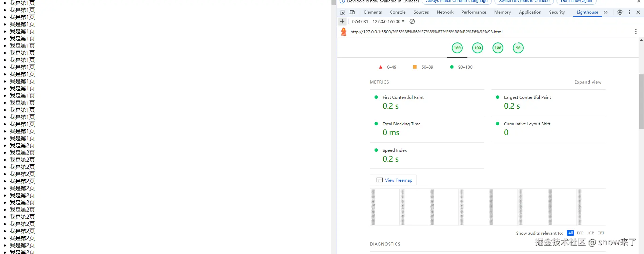Start a new Lighthouse report with the plus icon
The width and height of the screenshot is (644, 254).
pos(342,21)
